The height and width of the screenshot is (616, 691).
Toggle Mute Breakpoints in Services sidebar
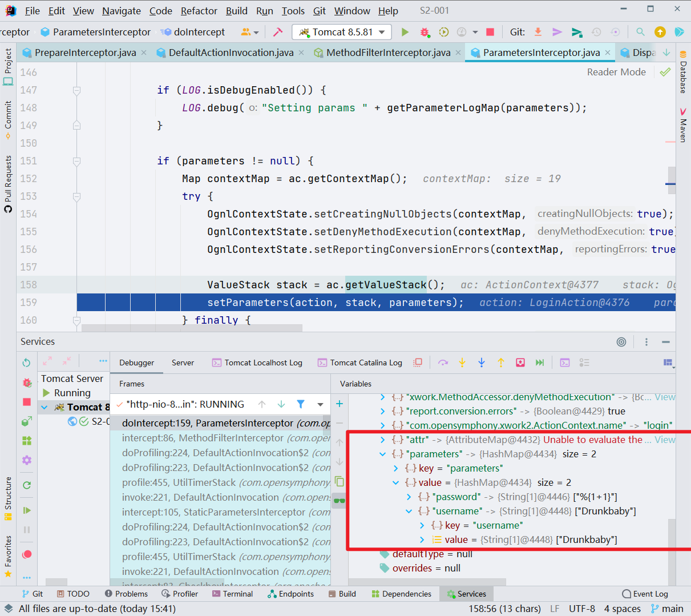[x=27, y=554]
